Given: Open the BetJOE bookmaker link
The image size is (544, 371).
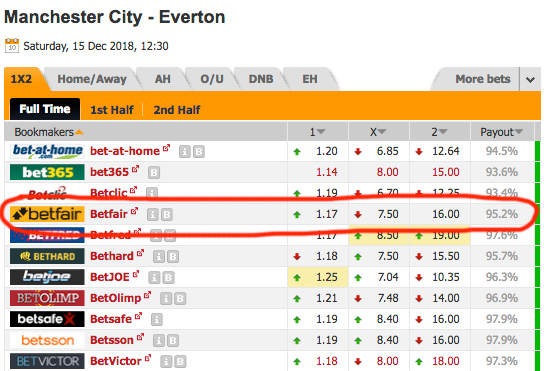Looking at the screenshot, I should tap(110, 277).
